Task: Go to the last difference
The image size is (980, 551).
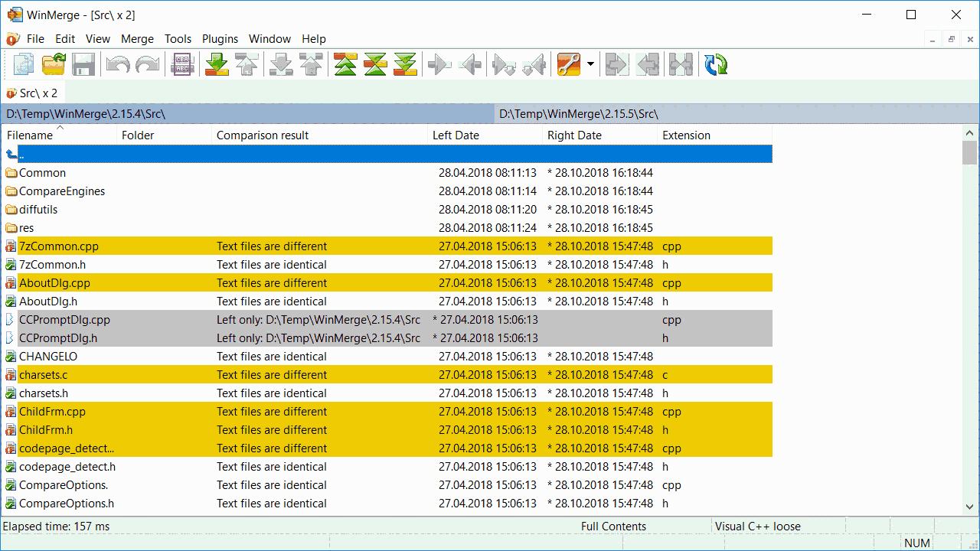Action: click(405, 64)
